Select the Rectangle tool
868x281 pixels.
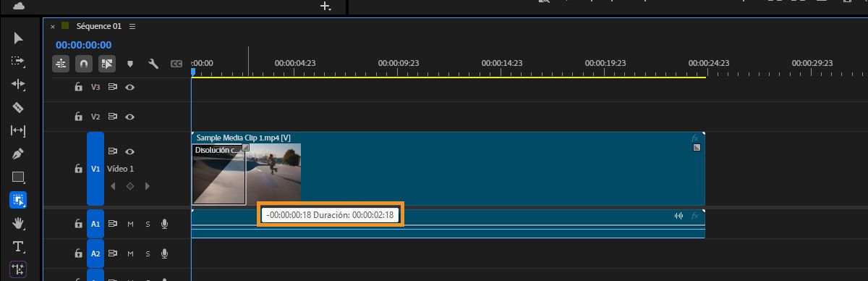pyautogui.click(x=18, y=177)
